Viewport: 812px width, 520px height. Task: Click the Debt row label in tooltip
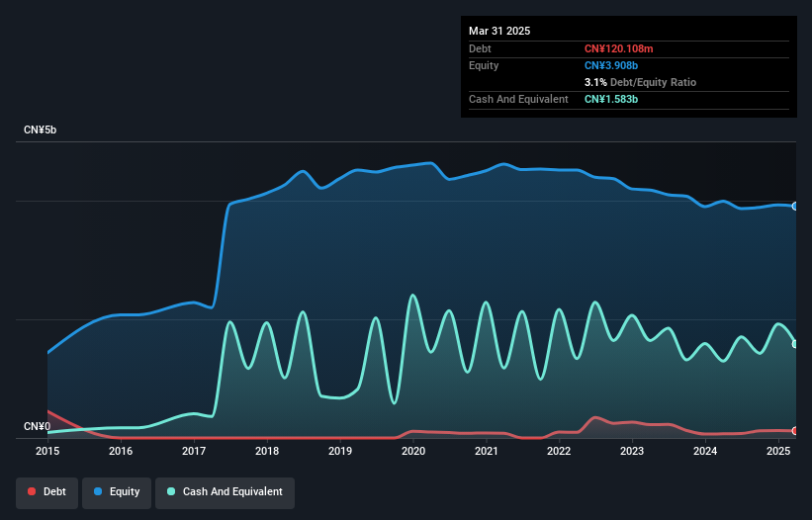pyautogui.click(x=480, y=48)
